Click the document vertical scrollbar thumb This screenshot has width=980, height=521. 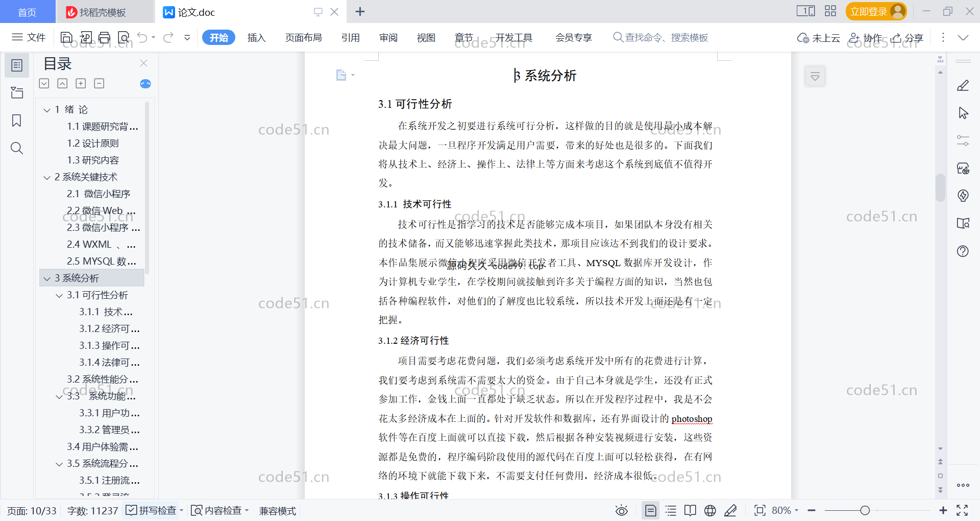[x=940, y=187]
